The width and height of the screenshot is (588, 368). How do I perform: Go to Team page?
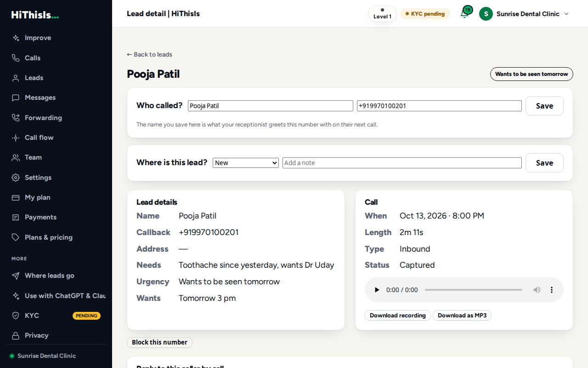point(56,157)
